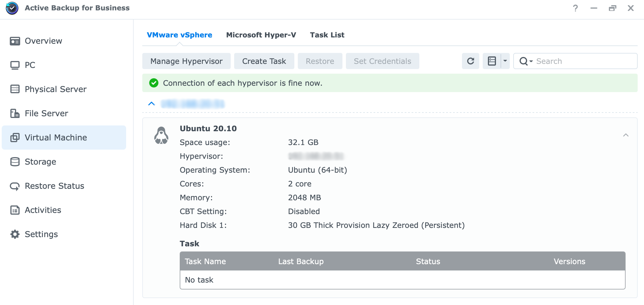Screen dimensions: 644x305
Task: Click 'Connection of each hypervisor is fine now.'
Action: tap(243, 83)
